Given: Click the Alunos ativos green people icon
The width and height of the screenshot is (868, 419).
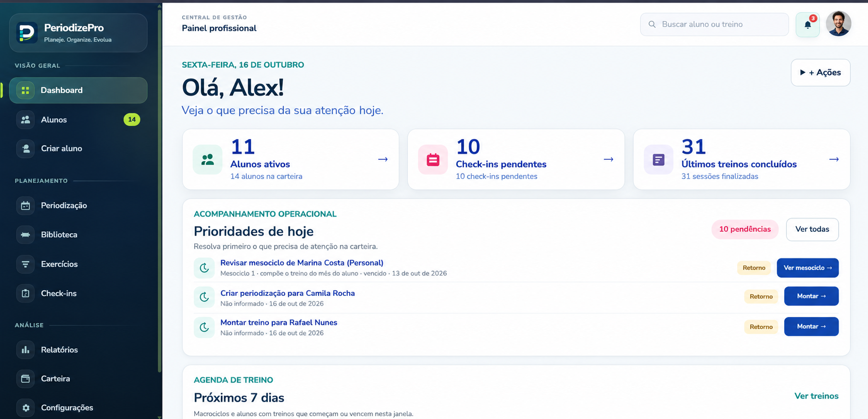Looking at the screenshot, I should [x=208, y=160].
